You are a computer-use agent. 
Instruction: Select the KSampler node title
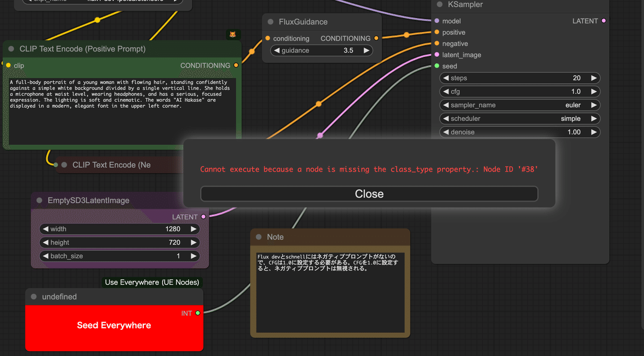[x=465, y=4]
